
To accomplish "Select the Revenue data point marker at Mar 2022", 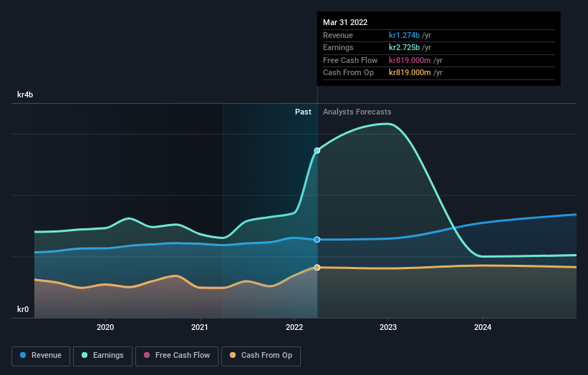I will click(317, 240).
